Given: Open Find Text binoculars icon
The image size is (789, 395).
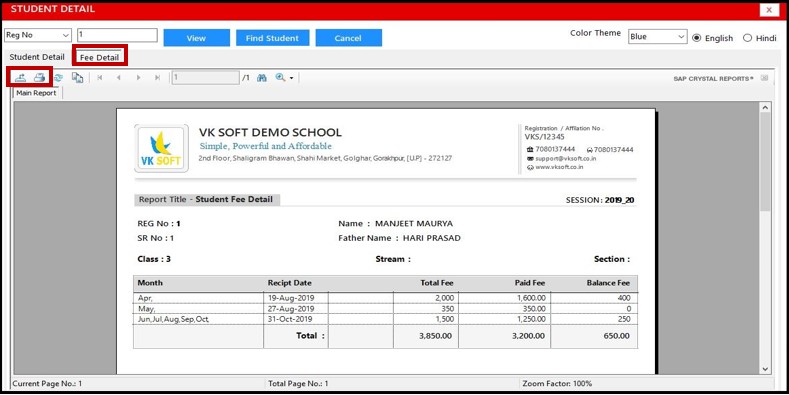Looking at the screenshot, I should (262, 77).
